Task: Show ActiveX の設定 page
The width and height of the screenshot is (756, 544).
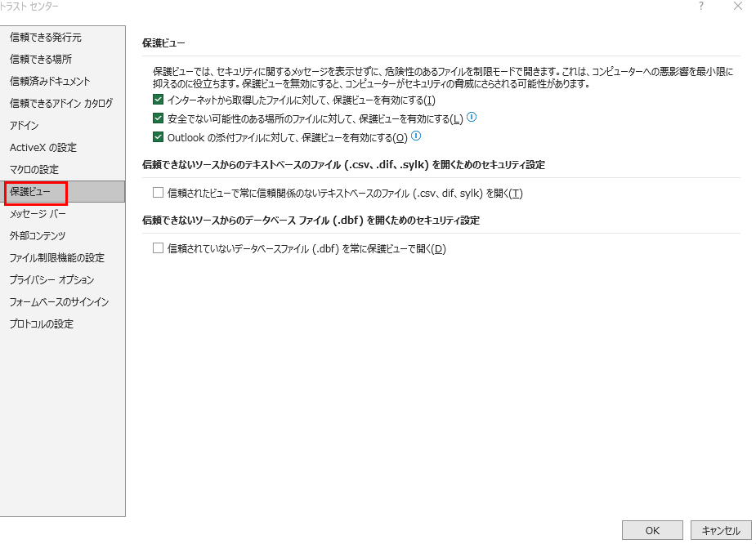Action: coord(43,147)
